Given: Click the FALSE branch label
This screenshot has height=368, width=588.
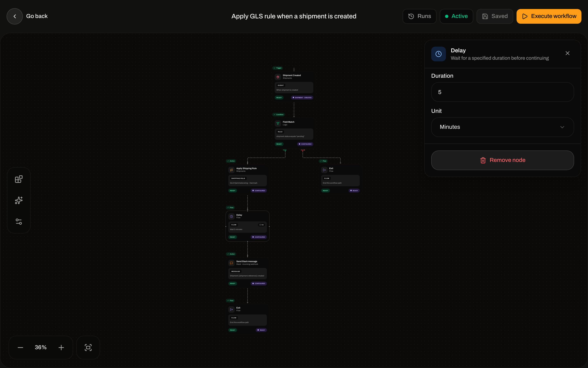Looking at the screenshot, I should pos(303,150).
